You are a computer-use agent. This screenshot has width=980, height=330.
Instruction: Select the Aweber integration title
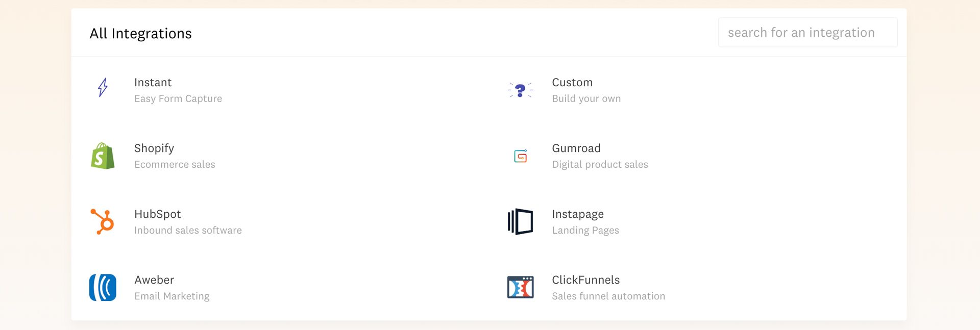tap(154, 280)
